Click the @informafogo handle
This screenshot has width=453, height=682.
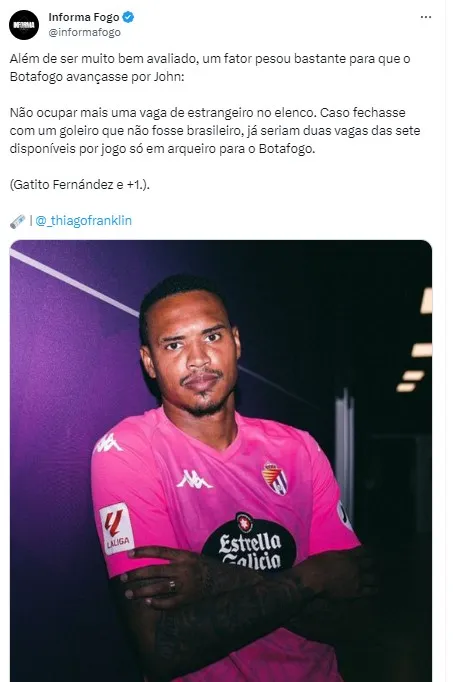84,32
